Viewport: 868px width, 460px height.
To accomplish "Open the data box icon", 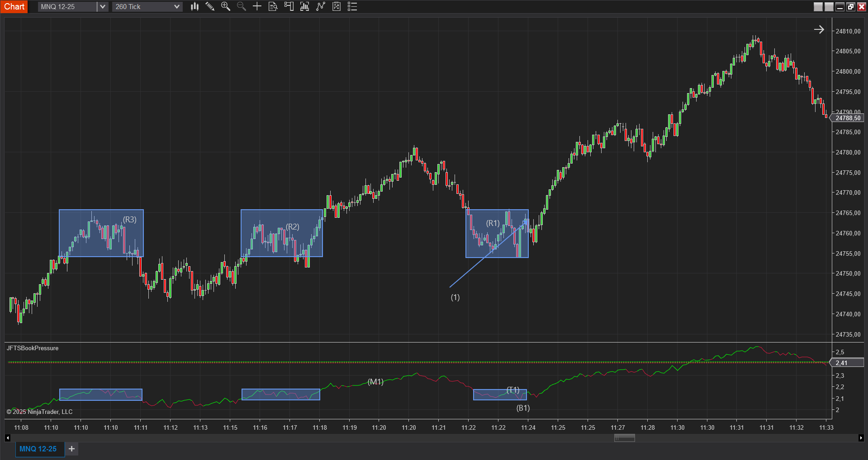I will pos(273,6).
